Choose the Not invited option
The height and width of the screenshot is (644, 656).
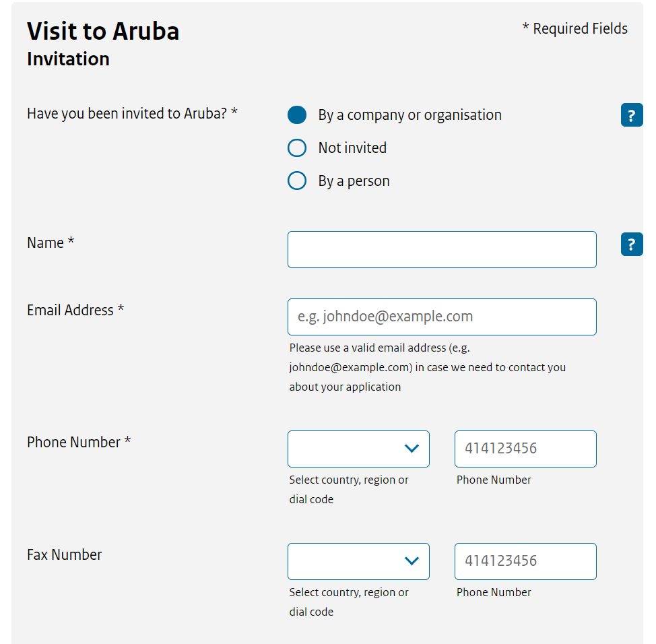pos(297,148)
